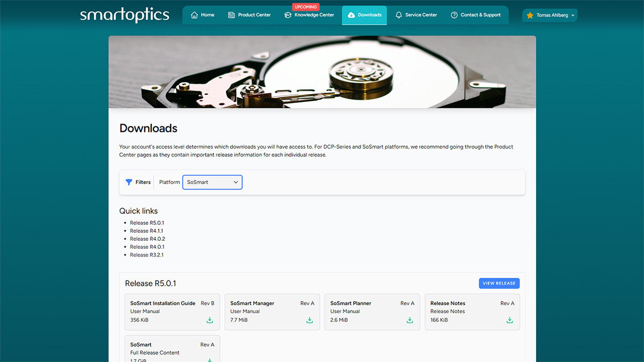The image size is (644, 362).
Task: Click the Release R5.0.1 section heading
Action: point(150,283)
